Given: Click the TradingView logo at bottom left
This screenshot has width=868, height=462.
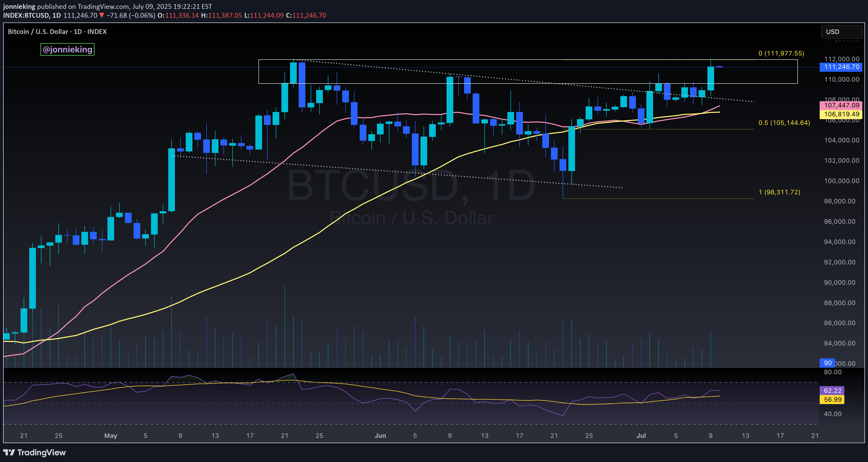Looking at the screenshot, I should point(34,452).
